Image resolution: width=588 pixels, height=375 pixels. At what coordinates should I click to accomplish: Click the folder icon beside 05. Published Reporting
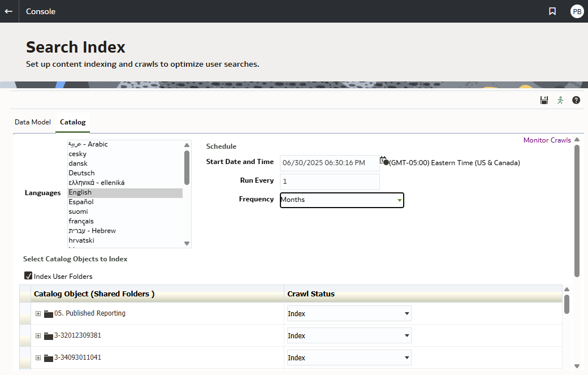pyautogui.click(x=48, y=313)
